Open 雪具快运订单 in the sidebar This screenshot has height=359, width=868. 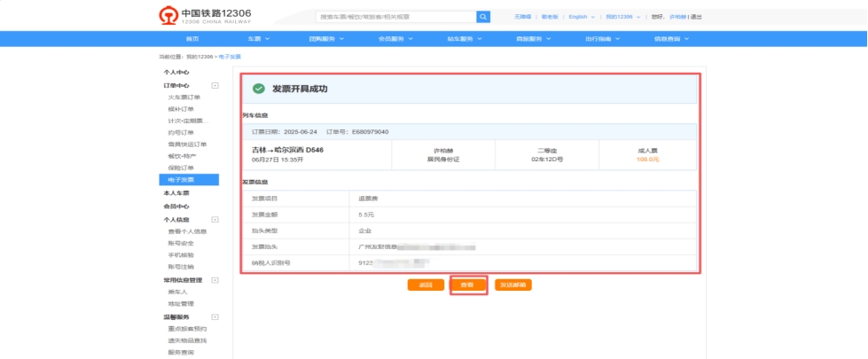(x=187, y=144)
